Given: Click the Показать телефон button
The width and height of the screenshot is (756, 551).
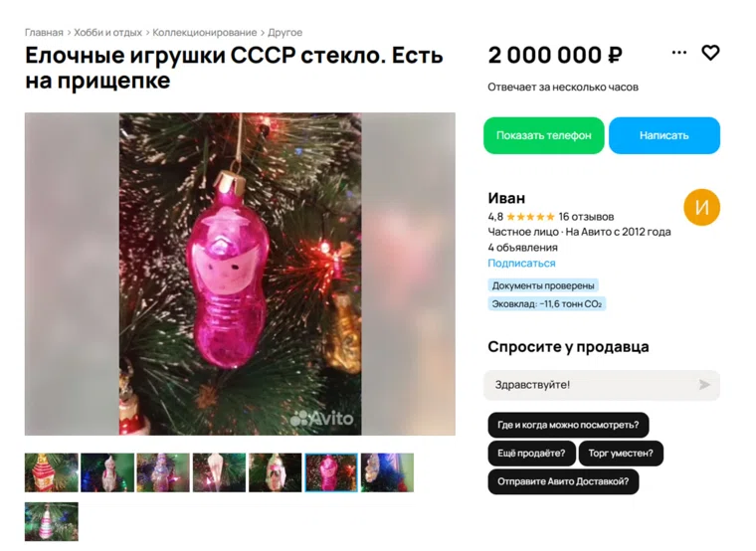Looking at the screenshot, I should [543, 135].
